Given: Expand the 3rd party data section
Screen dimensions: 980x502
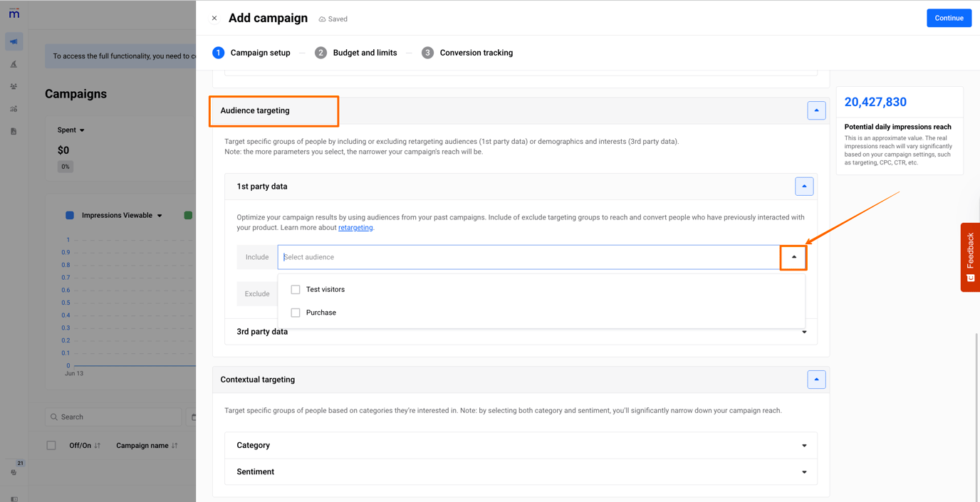Looking at the screenshot, I should point(804,331).
